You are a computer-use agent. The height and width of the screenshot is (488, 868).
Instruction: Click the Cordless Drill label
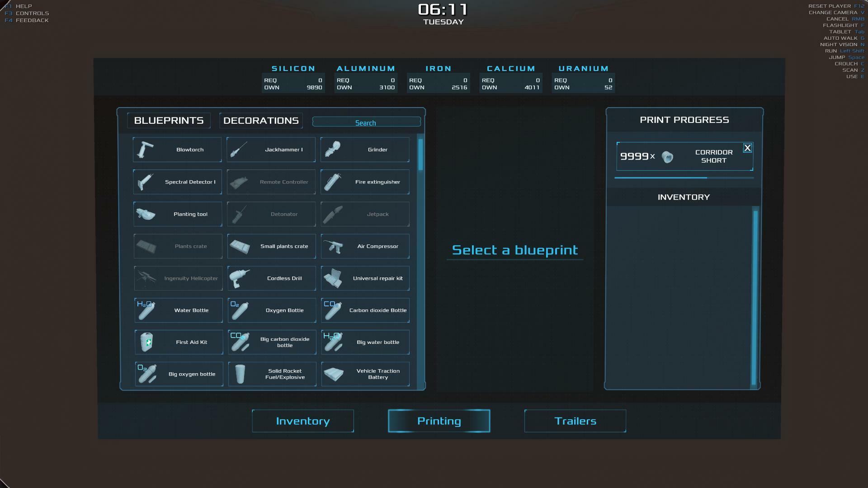pyautogui.click(x=284, y=278)
